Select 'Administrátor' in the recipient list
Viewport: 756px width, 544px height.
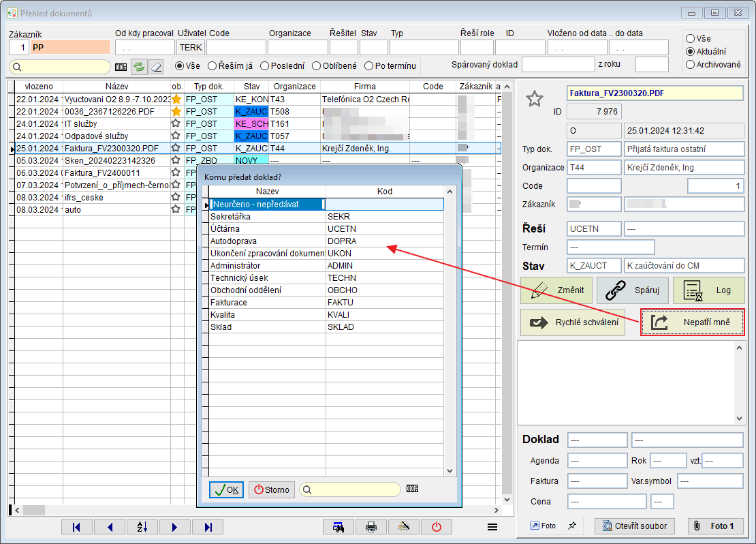[326, 266]
